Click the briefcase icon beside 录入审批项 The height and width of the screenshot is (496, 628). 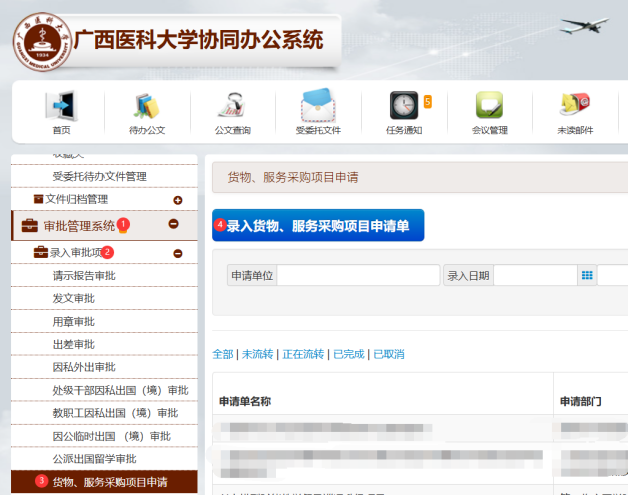pos(40,252)
